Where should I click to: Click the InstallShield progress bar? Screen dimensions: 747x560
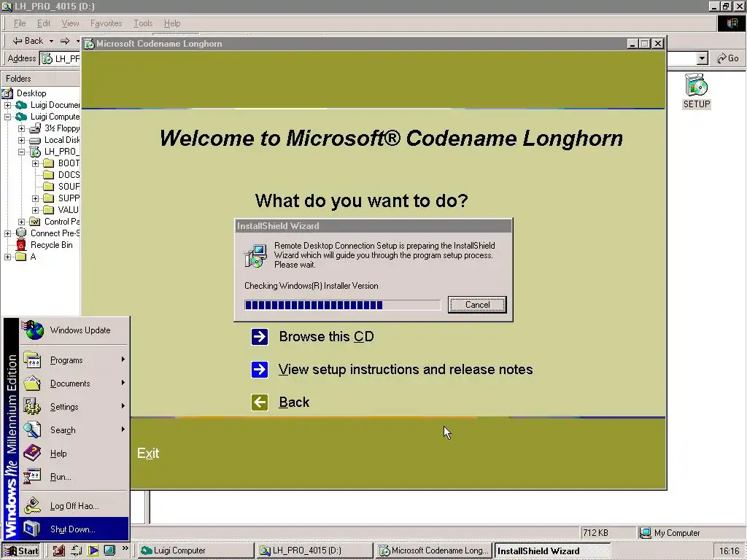tap(343, 305)
